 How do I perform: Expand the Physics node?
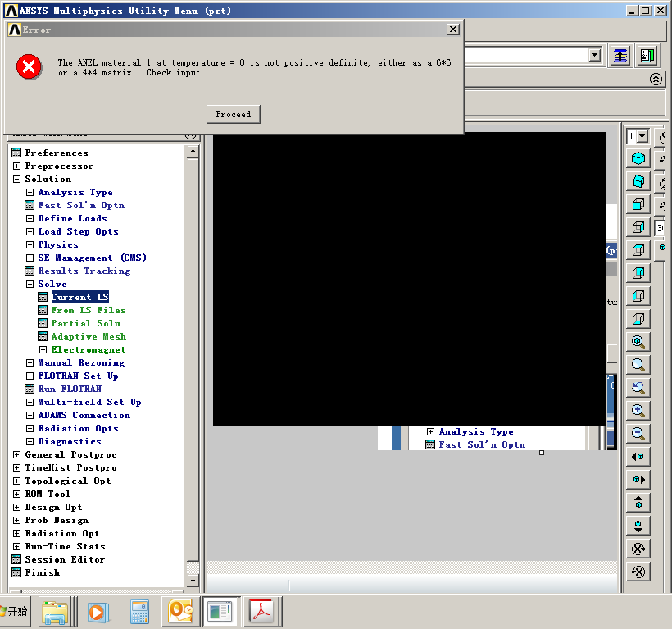point(30,245)
